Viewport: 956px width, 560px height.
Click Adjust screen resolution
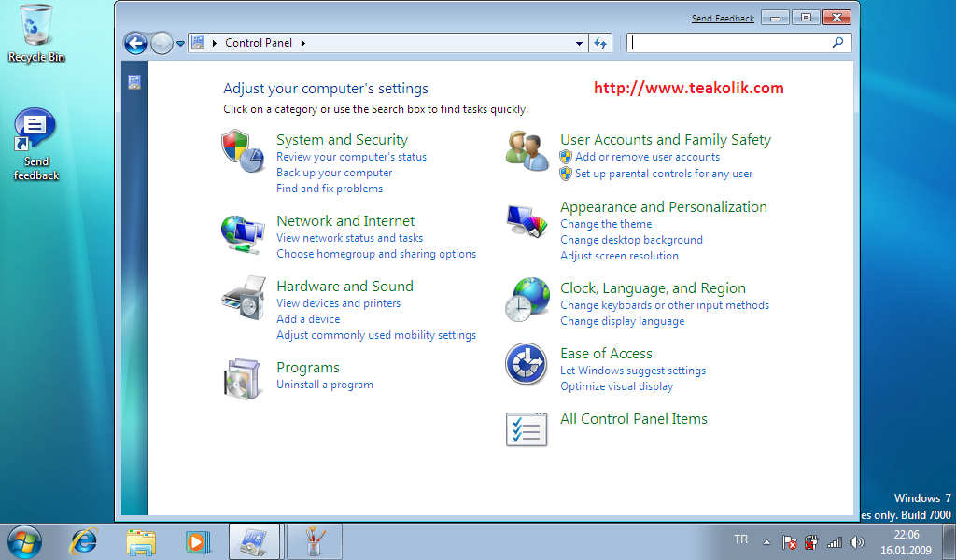tap(620, 256)
